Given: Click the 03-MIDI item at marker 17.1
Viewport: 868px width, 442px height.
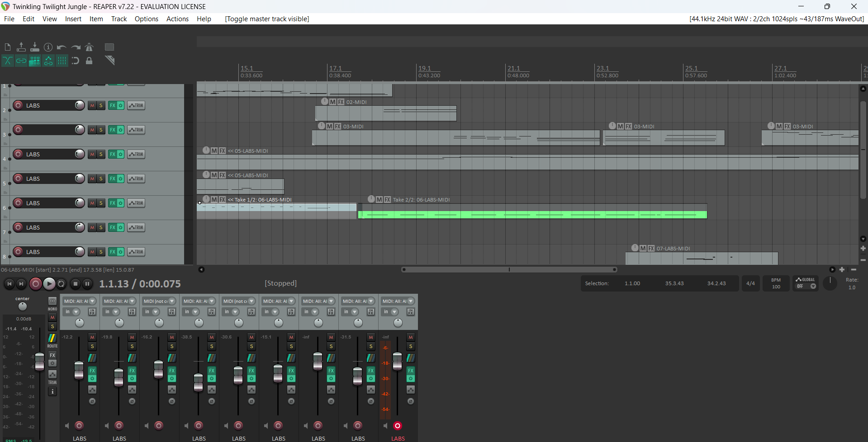Looking at the screenshot, I should [456, 138].
